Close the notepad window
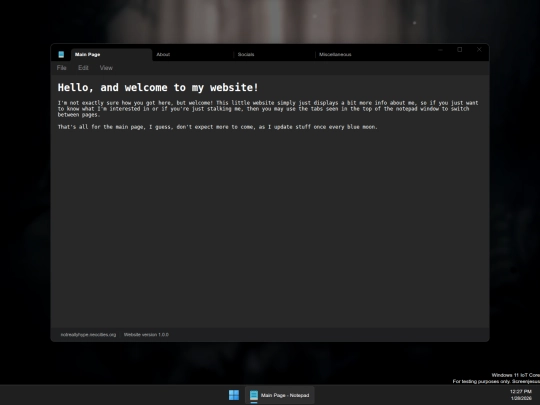540x405 pixels. (x=479, y=50)
